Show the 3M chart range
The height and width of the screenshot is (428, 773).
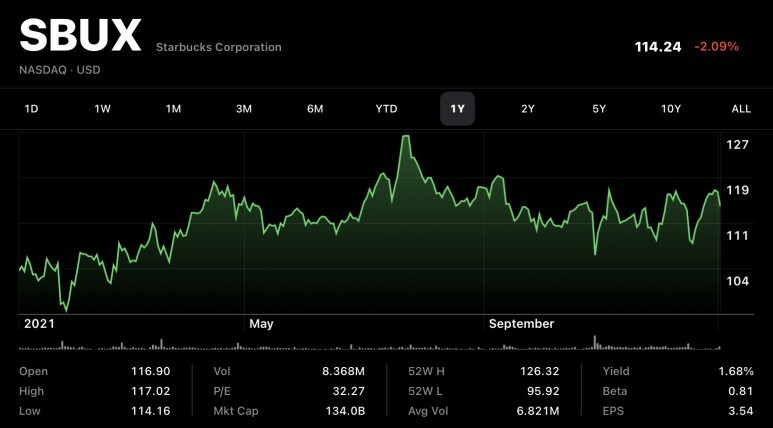(x=244, y=109)
